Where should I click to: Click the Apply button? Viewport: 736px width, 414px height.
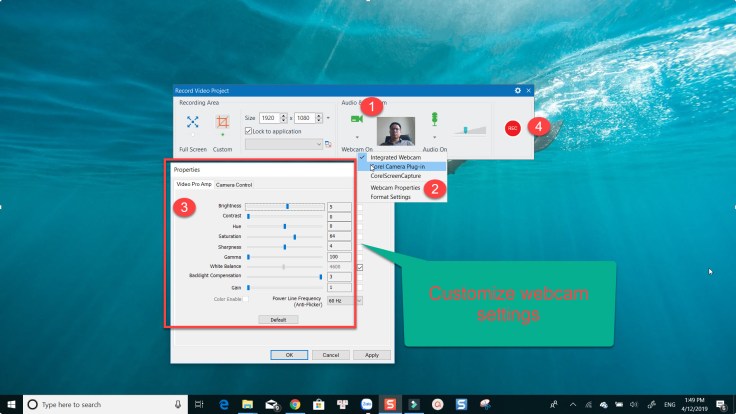pyautogui.click(x=372, y=355)
